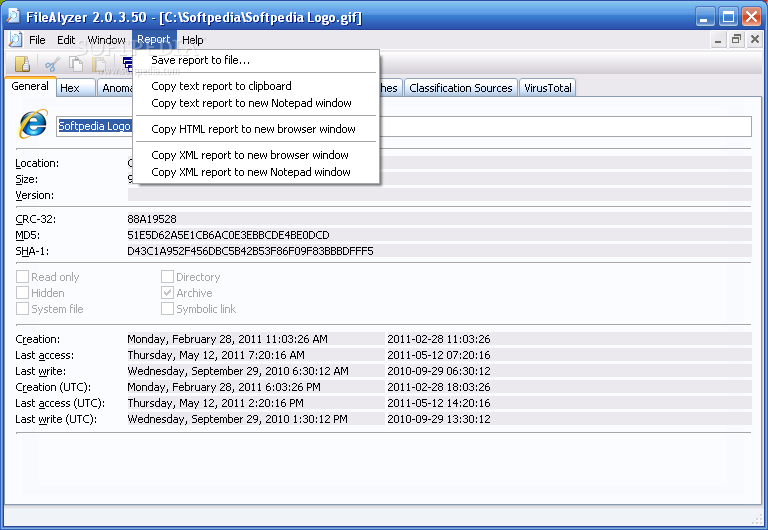Viewport: 768px width, 530px height.
Task: Click the CRC-32 value 88A19528
Action: (x=152, y=219)
